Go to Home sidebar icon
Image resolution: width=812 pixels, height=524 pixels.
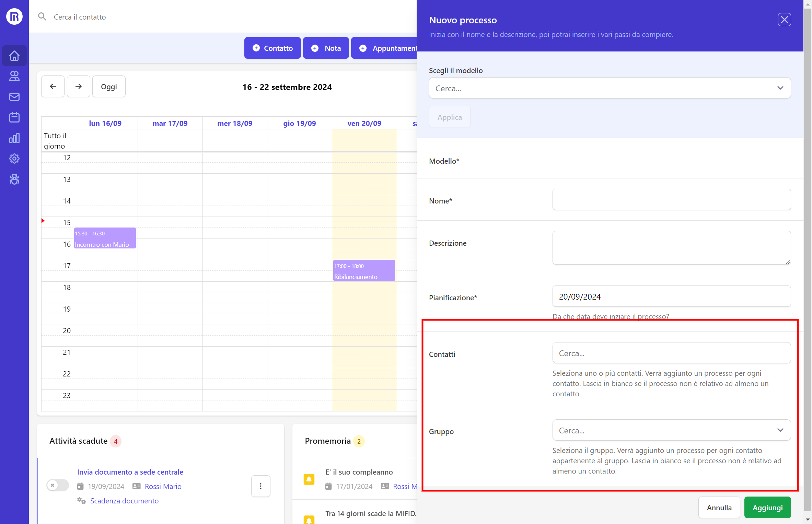click(x=14, y=56)
